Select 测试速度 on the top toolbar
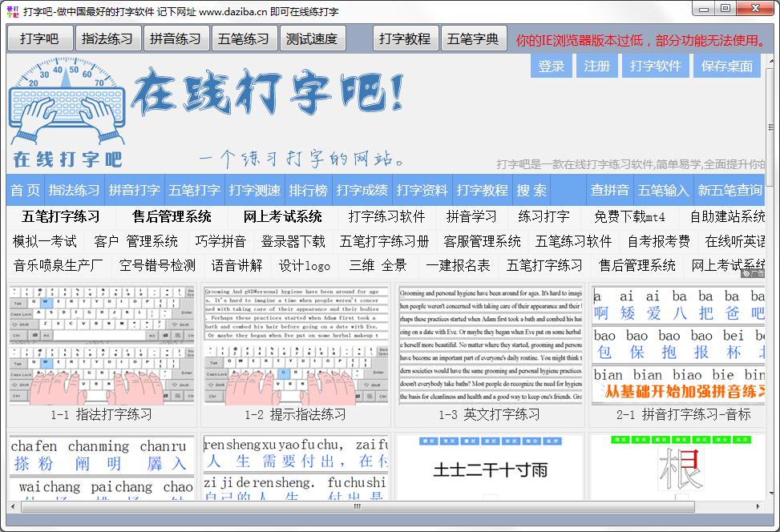 pyautogui.click(x=312, y=38)
